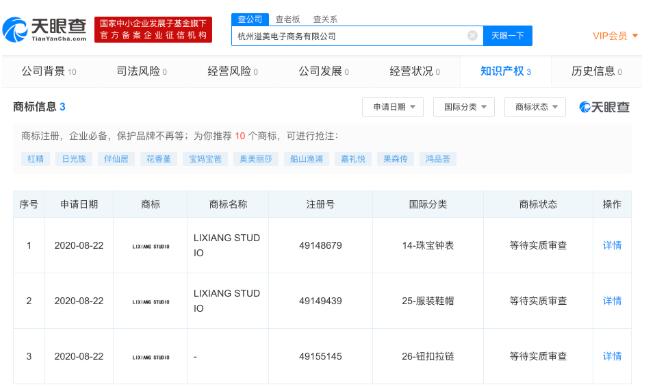
Task: Open the VIP会员 dropdown menu
Action: pos(615,36)
